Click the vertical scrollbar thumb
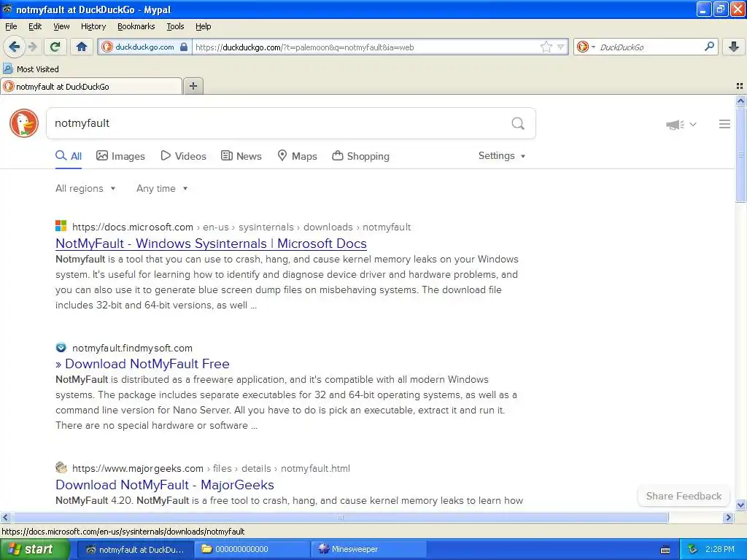This screenshot has height=560, width=747. tap(740, 155)
